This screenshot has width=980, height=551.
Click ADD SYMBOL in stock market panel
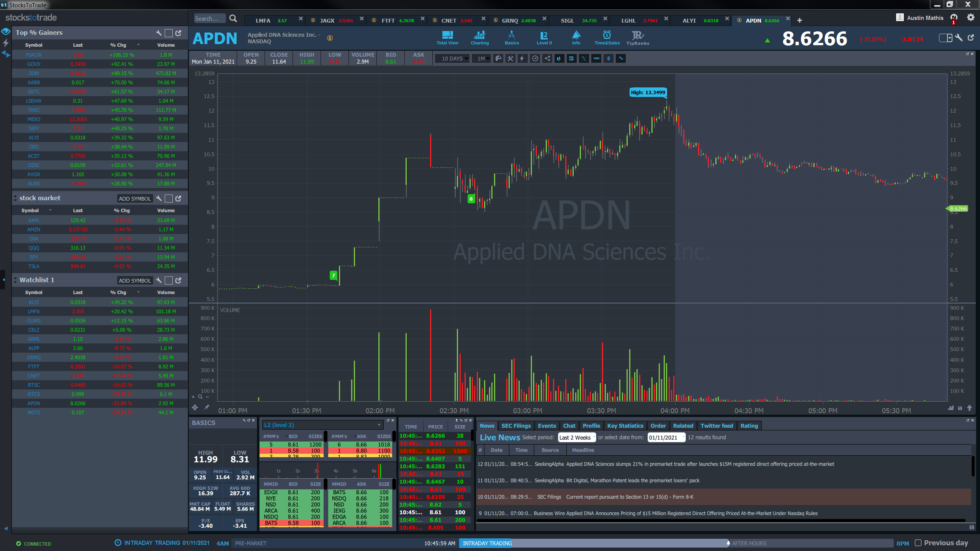click(135, 199)
